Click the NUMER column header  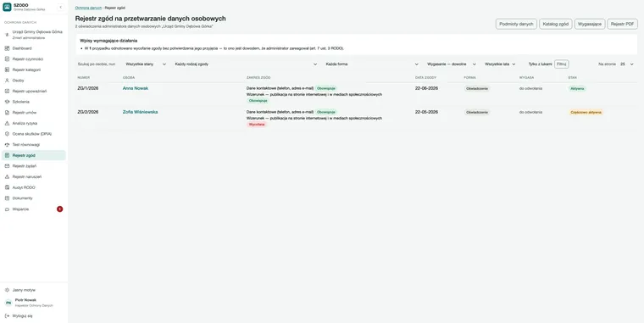84,78
